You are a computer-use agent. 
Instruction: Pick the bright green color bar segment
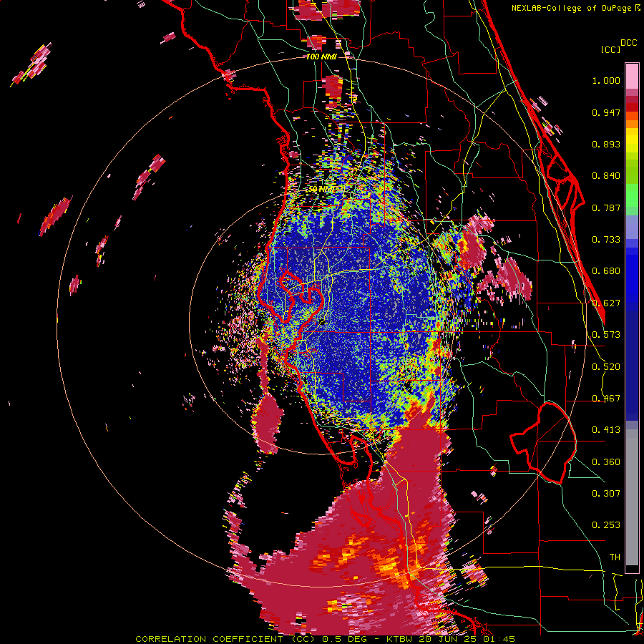(x=632, y=195)
